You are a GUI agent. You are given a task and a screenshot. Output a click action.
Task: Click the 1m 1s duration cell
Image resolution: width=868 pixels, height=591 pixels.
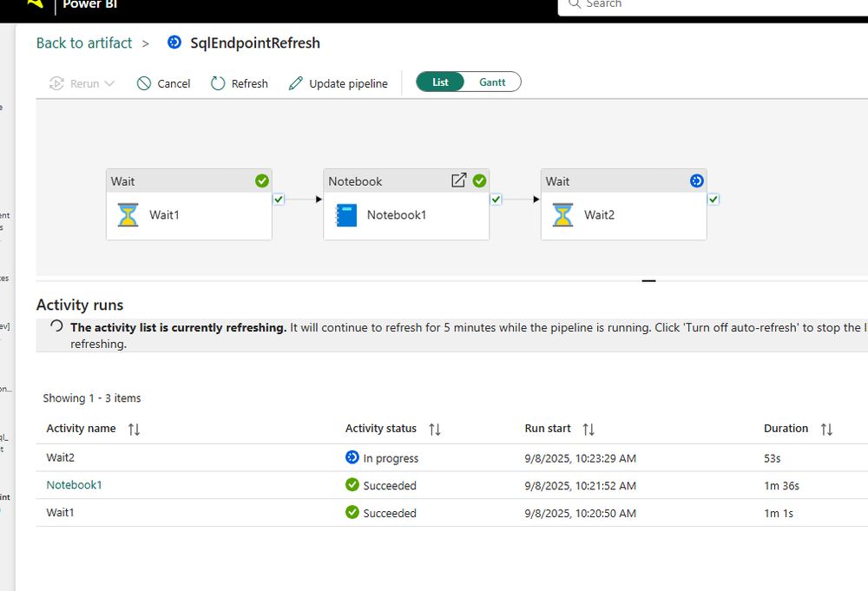(x=779, y=514)
